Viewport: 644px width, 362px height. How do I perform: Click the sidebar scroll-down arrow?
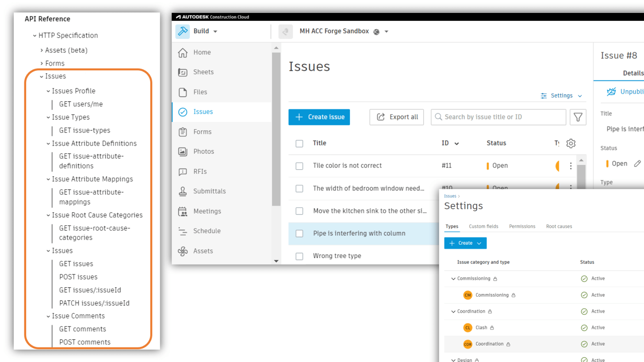[x=276, y=261]
